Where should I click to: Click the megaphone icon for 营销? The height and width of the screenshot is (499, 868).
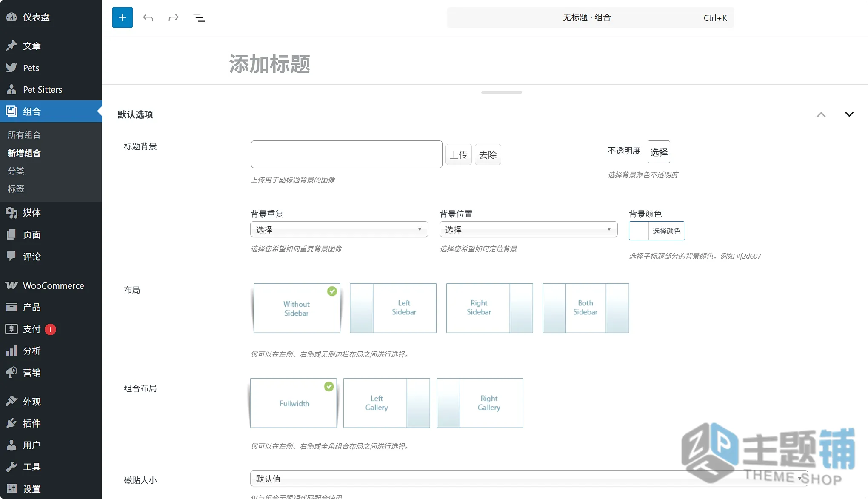(x=11, y=373)
